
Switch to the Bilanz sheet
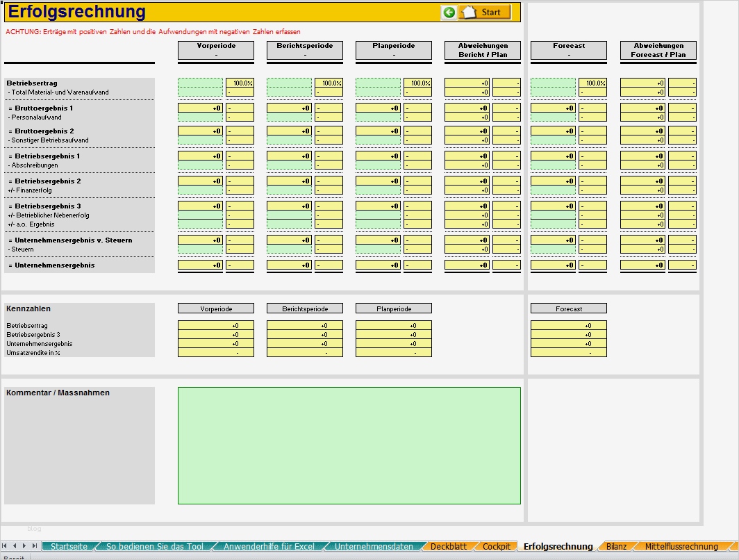click(616, 547)
